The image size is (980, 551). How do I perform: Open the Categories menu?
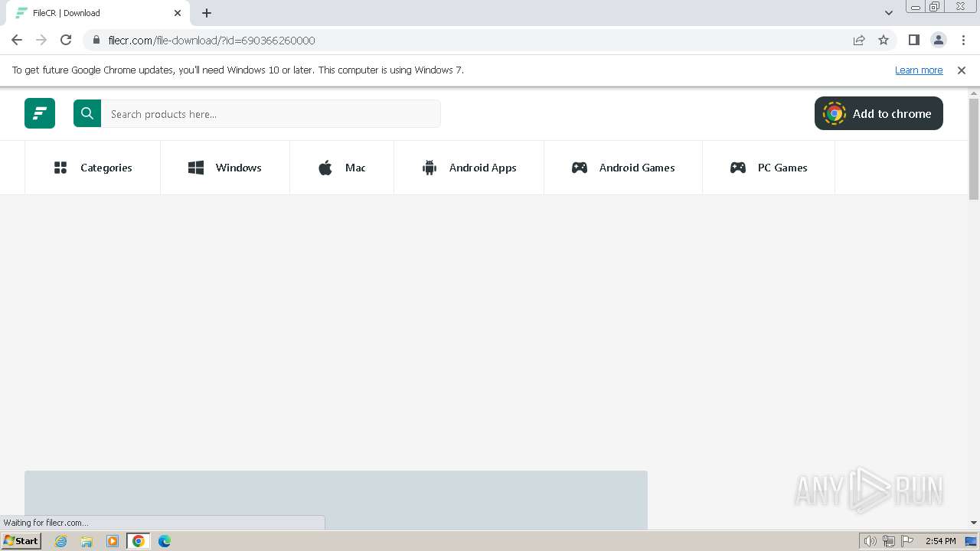coord(93,168)
